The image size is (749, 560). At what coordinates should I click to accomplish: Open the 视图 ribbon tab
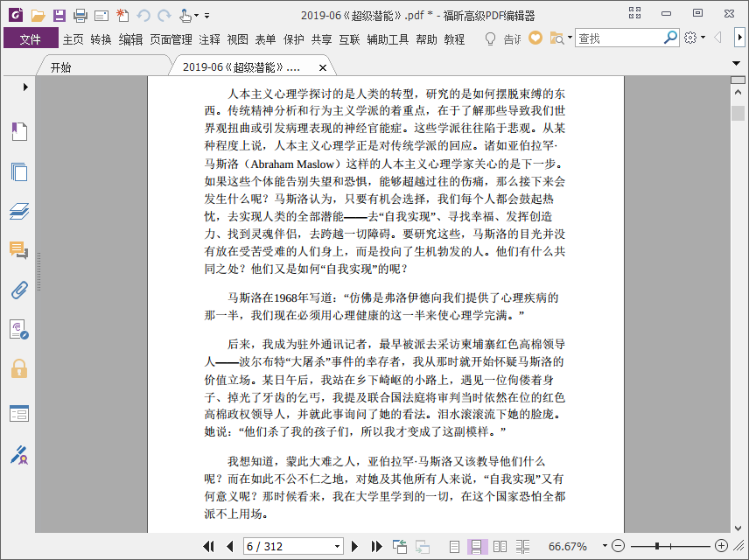(x=237, y=39)
